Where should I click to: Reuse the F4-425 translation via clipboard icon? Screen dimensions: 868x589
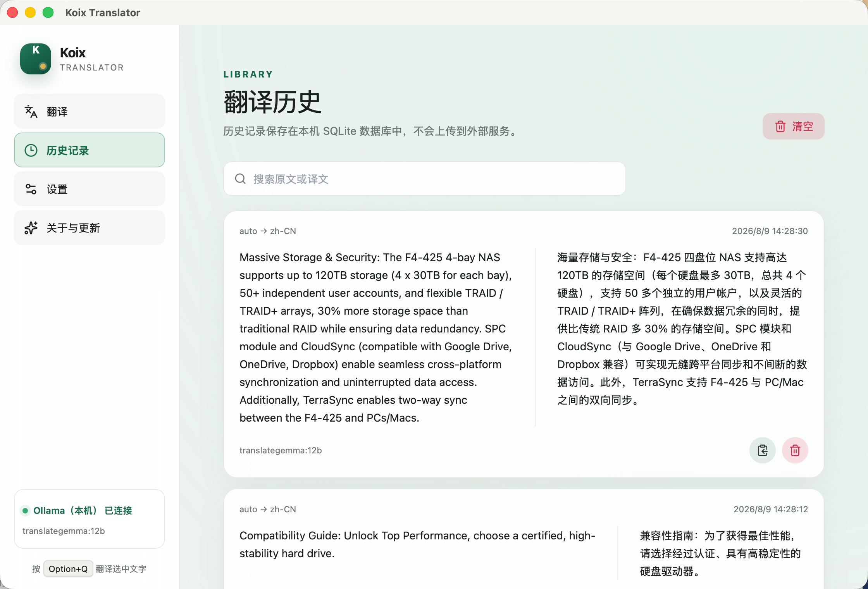pos(763,450)
